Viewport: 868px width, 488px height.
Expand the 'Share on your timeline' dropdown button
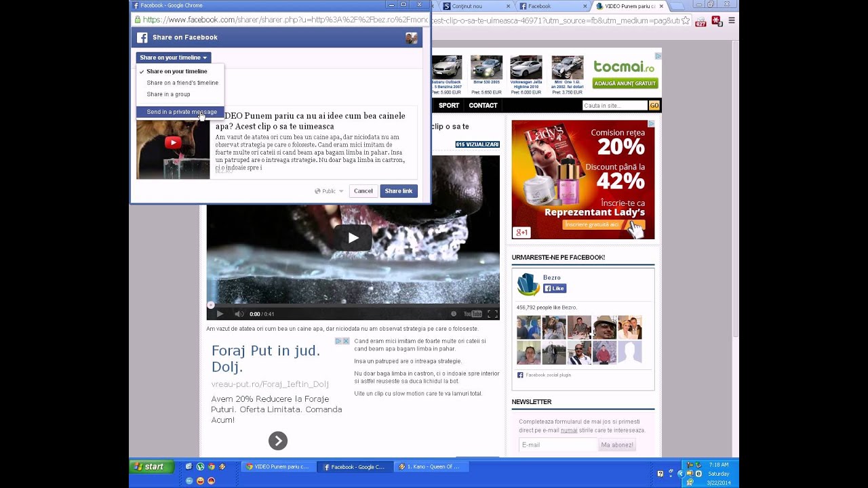[x=174, y=58]
